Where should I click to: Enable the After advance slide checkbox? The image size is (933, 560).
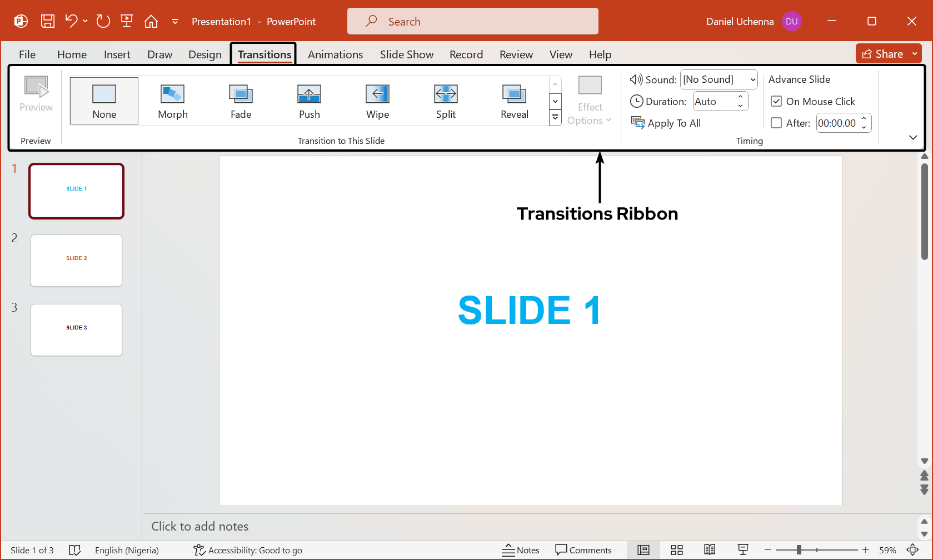776,123
